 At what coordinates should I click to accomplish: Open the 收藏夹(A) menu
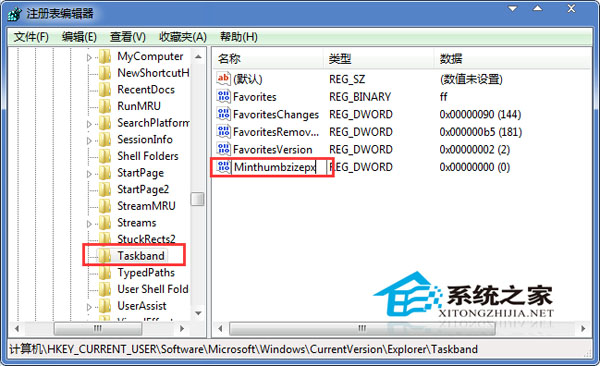click(183, 37)
